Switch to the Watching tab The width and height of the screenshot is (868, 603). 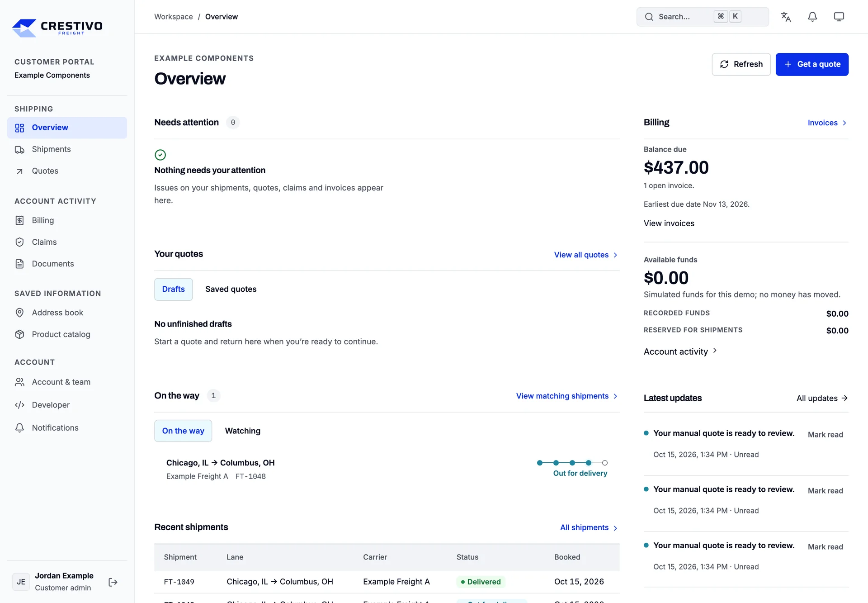point(243,431)
